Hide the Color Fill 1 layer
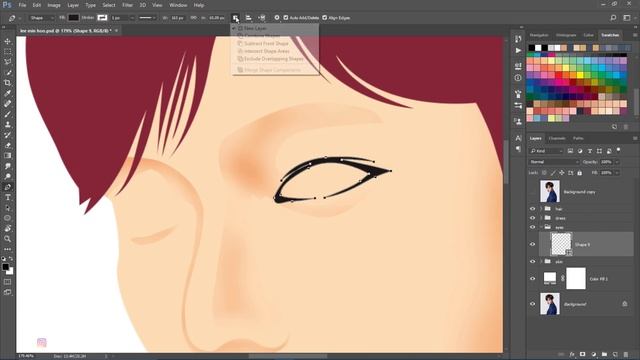The image size is (640, 360). pos(532,279)
